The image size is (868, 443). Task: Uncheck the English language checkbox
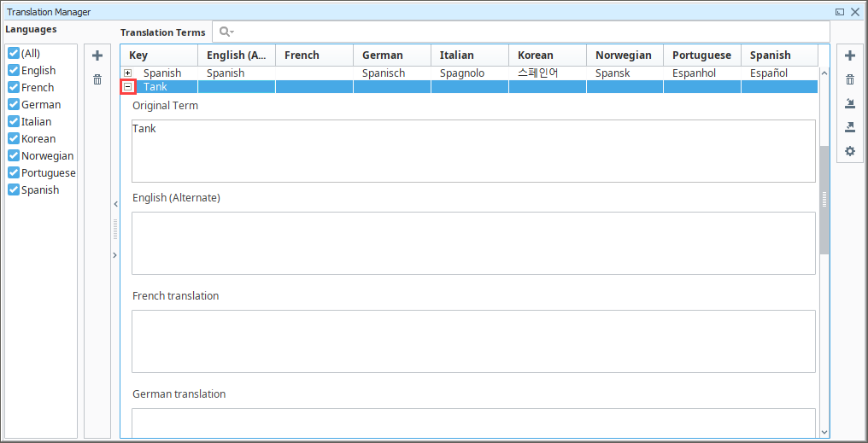[x=14, y=70]
